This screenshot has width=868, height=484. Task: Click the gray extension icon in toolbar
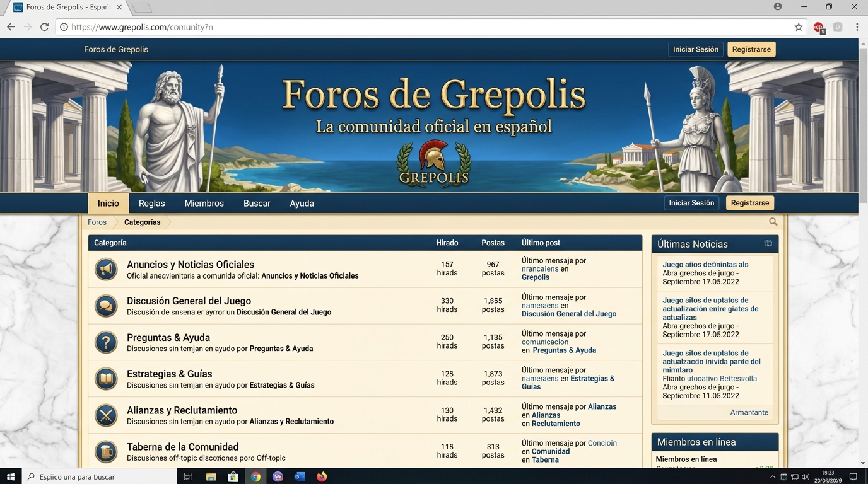click(x=838, y=27)
